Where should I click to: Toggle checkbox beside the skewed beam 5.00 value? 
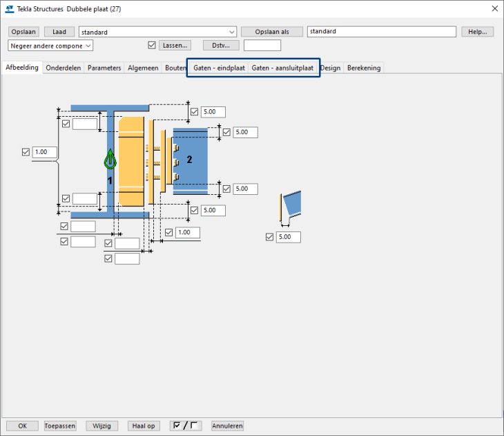pyautogui.click(x=270, y=237)
